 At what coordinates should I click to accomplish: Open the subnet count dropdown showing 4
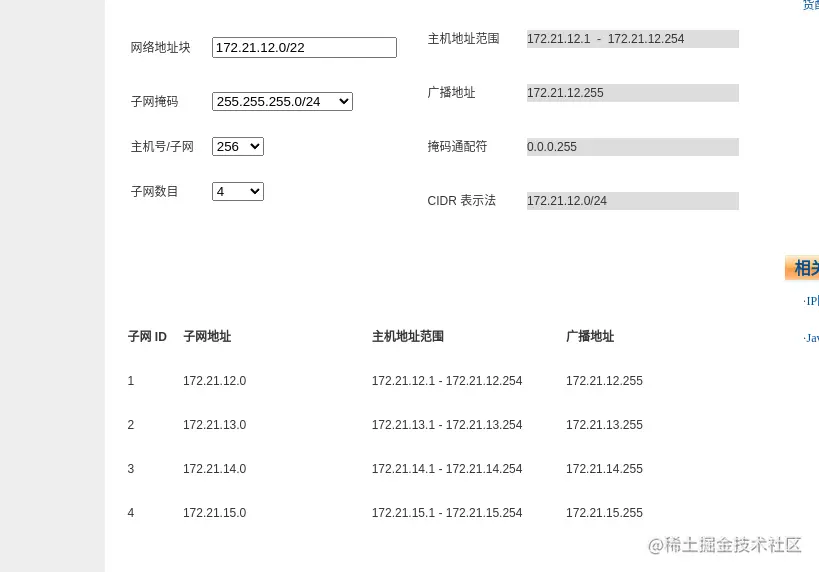pos(238,191)
